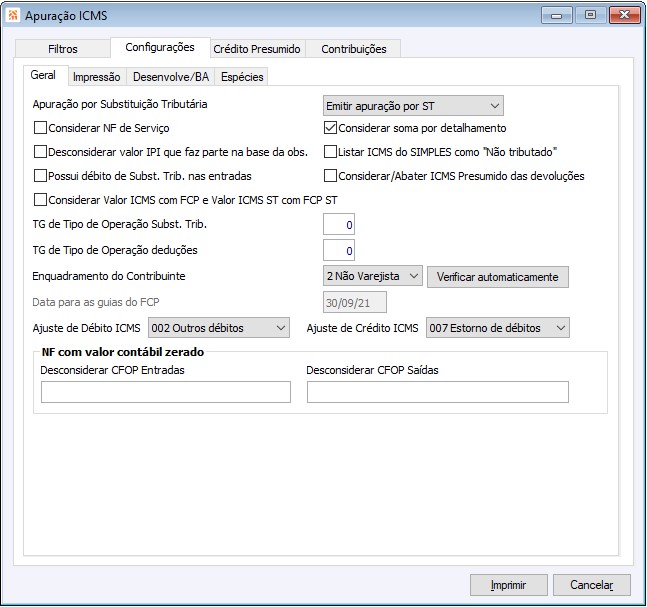The image size is (647, 607).
Task: Open the Espécies sub-tab
Action: point(242,77)
